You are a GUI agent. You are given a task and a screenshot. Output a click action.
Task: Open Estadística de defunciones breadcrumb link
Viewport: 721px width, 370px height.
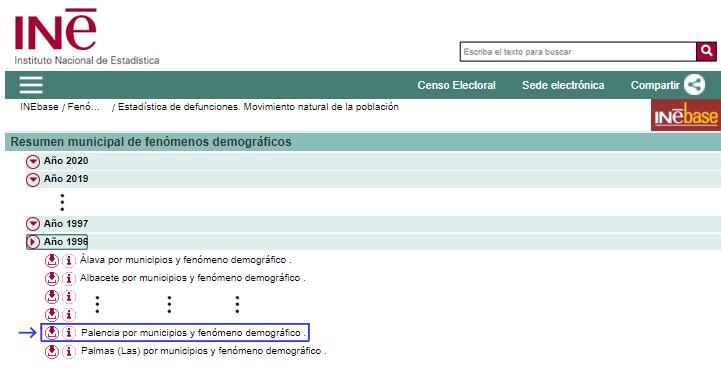(x=258, y=107)
